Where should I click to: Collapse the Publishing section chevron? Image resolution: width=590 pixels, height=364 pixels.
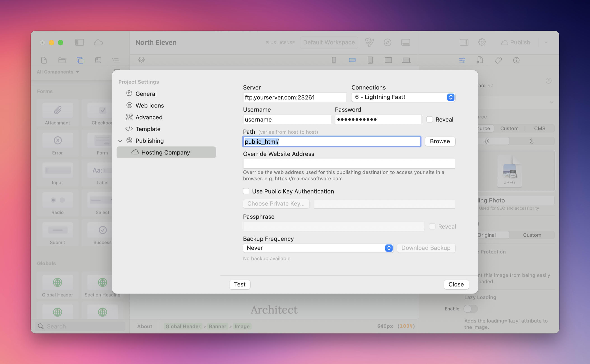pos(120,141)
